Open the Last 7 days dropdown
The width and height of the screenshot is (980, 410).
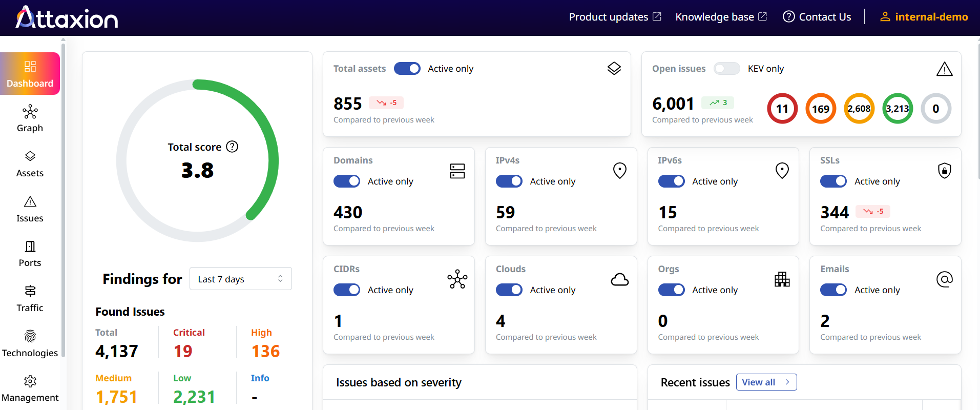pos(240,279)
